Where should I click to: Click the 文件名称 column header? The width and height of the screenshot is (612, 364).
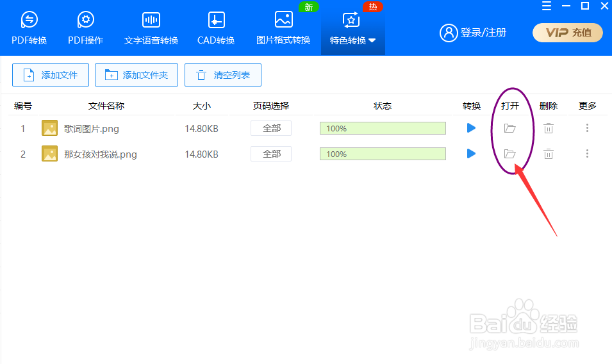click(x=106, y=106)
